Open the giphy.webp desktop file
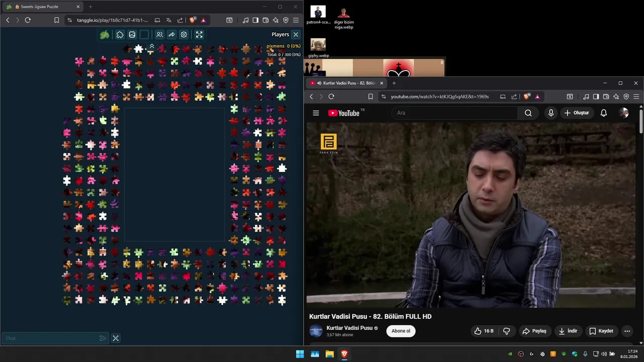The height and width of the screenshot is (362, 644). [318, 48]
